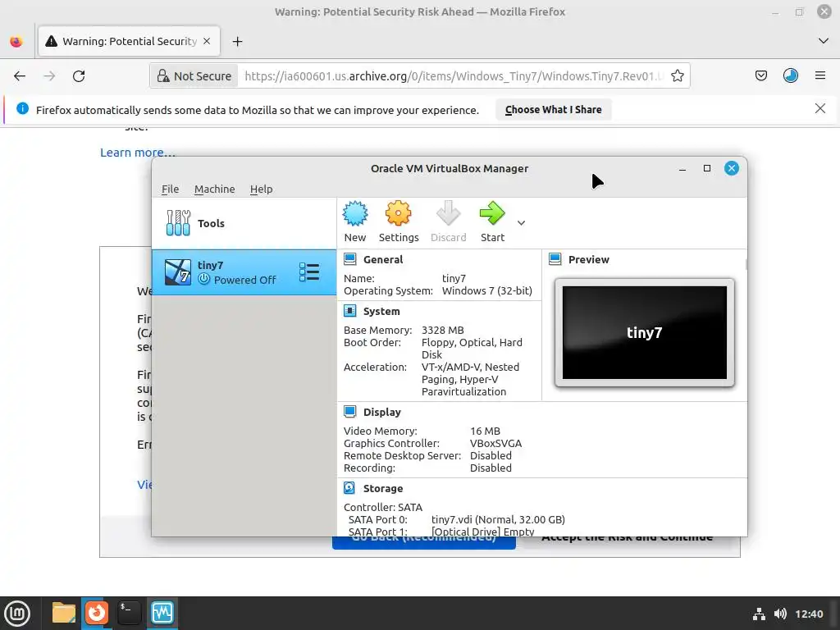Open the tiny7 machine tools list icon
The image size is (840, 630).
coord(309,272)
